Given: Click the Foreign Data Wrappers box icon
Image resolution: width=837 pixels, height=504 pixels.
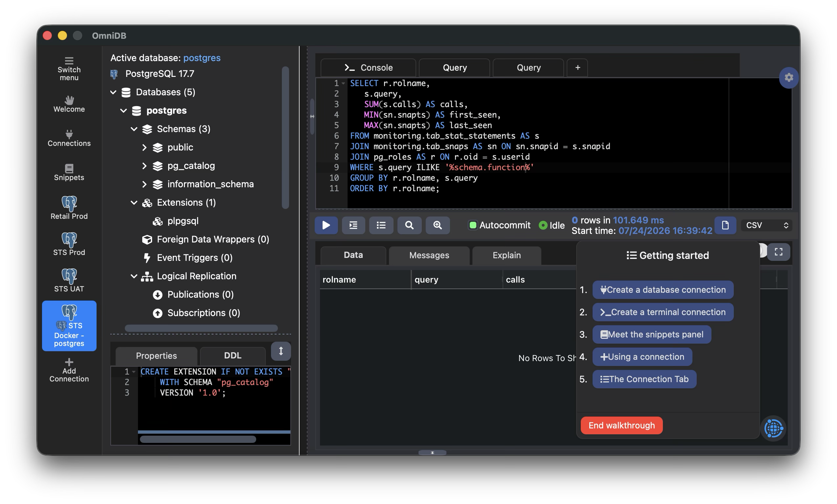Looking at the screenshot, I should pos(147,240).
